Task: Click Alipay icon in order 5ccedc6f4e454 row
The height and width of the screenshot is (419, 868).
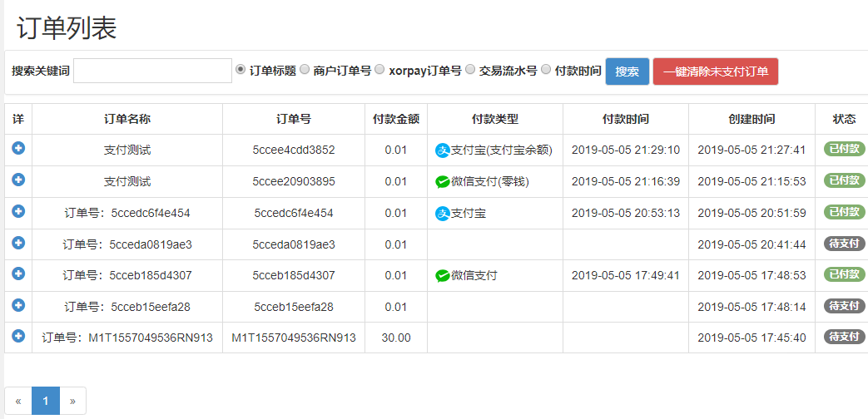Action: pos(443,214)
